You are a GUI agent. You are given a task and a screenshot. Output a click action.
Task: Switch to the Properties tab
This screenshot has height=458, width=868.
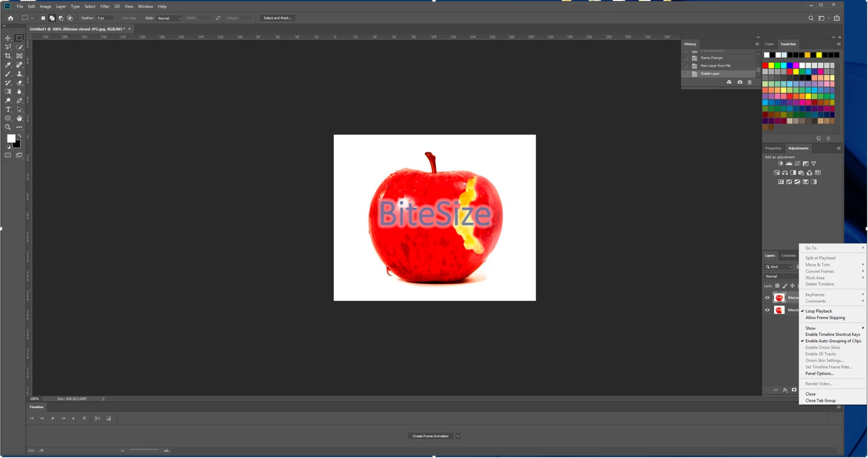773,148
